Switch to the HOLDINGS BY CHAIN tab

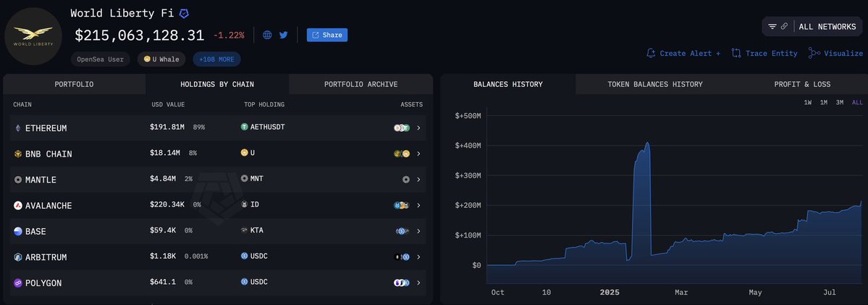click(217, 84)
